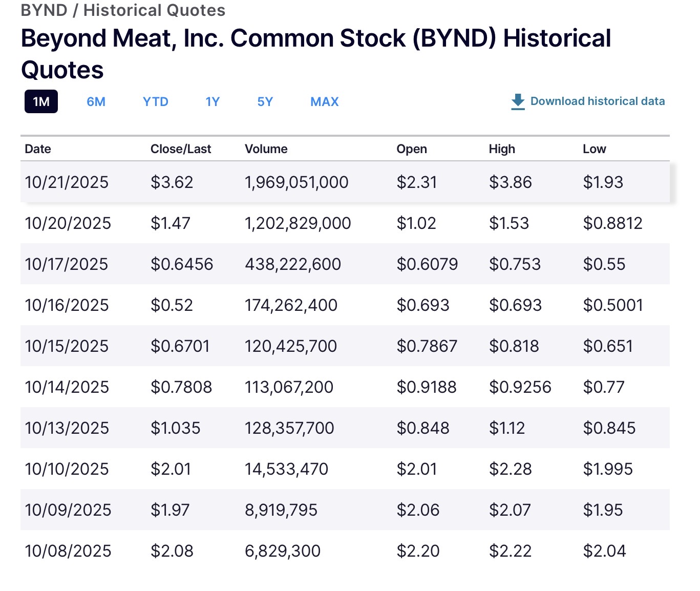Click the BYND breadcrumb link
The height and width of the screenshot is (591, 700).
pyautogui.click(x=44, y=10)
